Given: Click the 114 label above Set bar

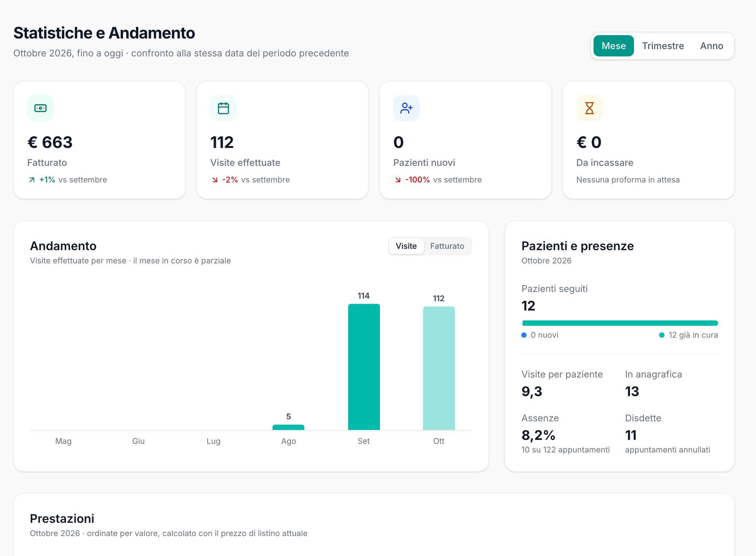Looking at the screenshot, I should (x=363, y=296).
